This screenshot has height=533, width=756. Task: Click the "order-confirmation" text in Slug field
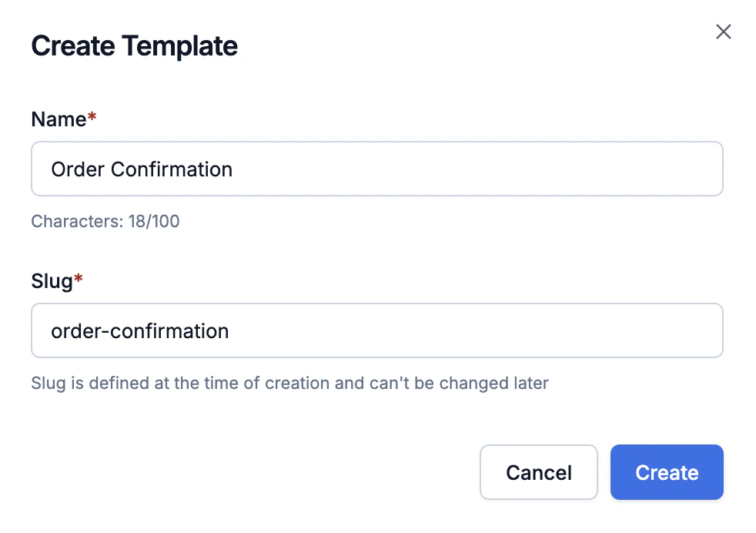[x=140, y=331]
